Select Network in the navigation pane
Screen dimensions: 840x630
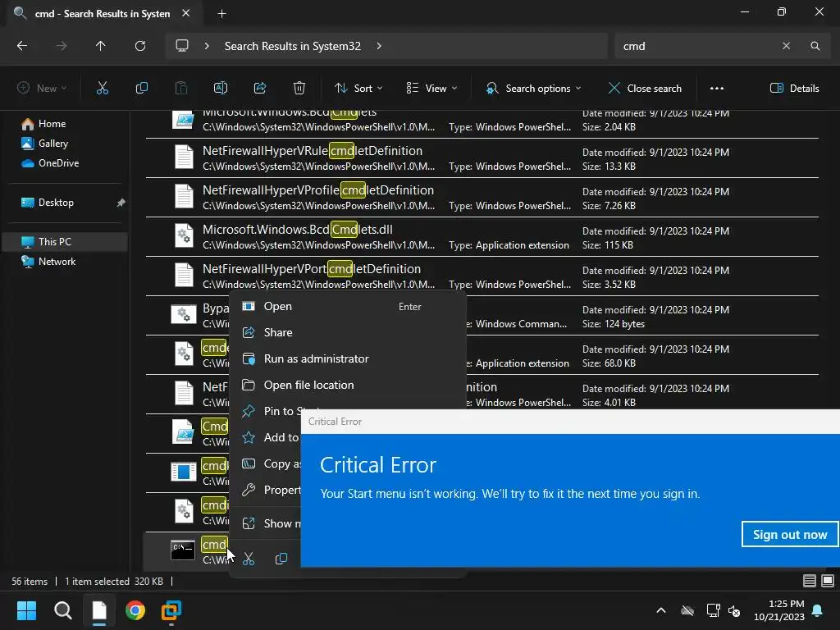tap(57, 262)
